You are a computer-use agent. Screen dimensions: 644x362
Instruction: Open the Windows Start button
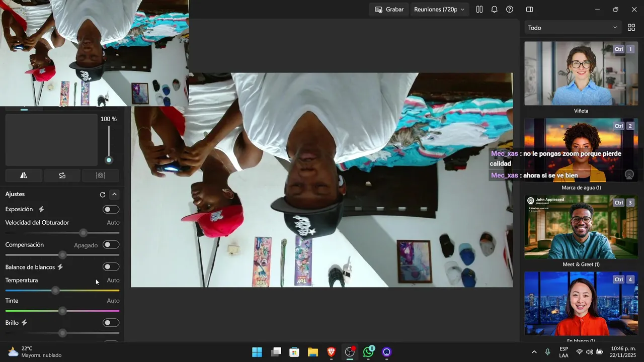(257, 352)
